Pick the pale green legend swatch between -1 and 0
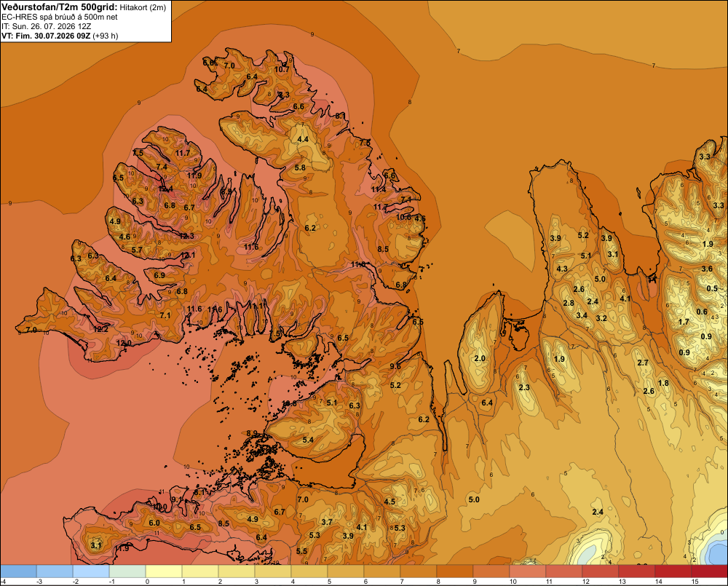 [127, 571]
